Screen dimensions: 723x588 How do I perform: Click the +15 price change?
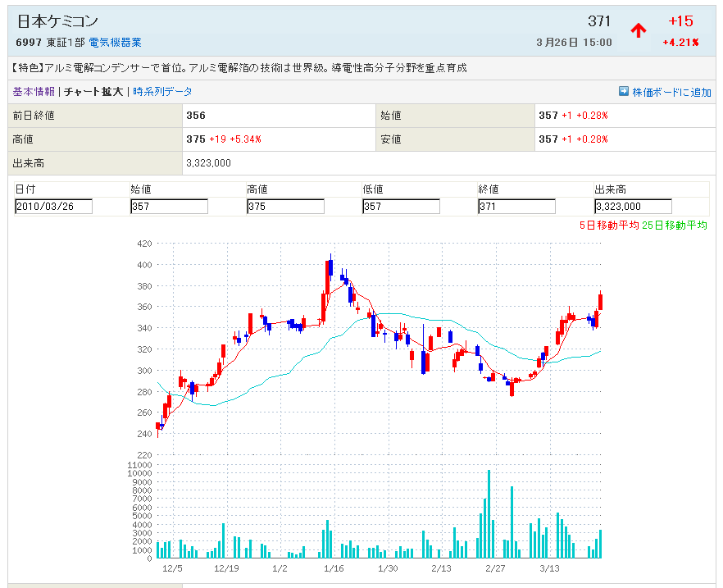[680, 21]
